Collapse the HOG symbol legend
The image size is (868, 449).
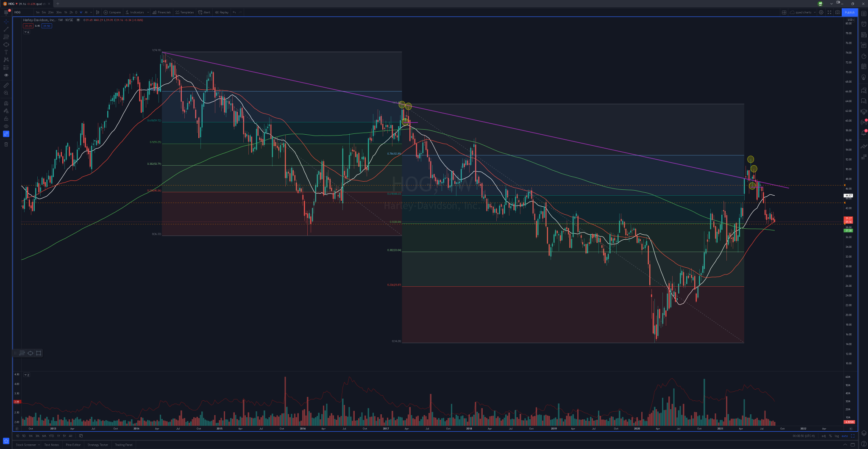pos(78,20)
